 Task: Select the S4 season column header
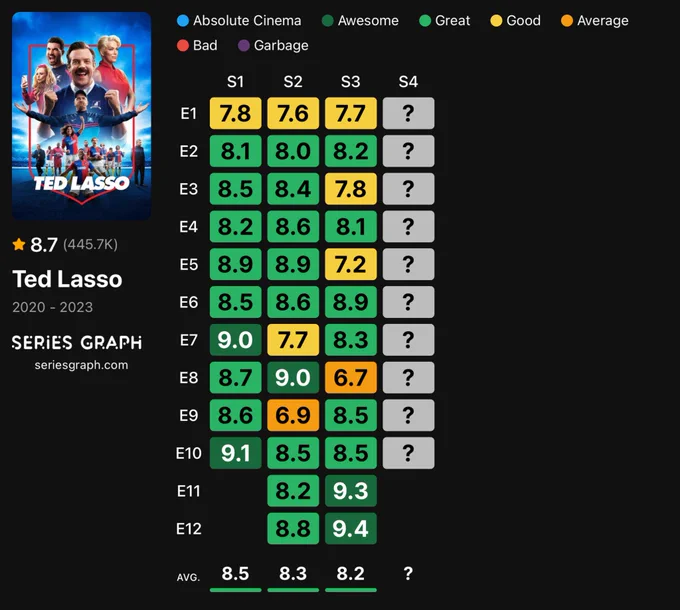pyautogui.click(x=409, y=82)
